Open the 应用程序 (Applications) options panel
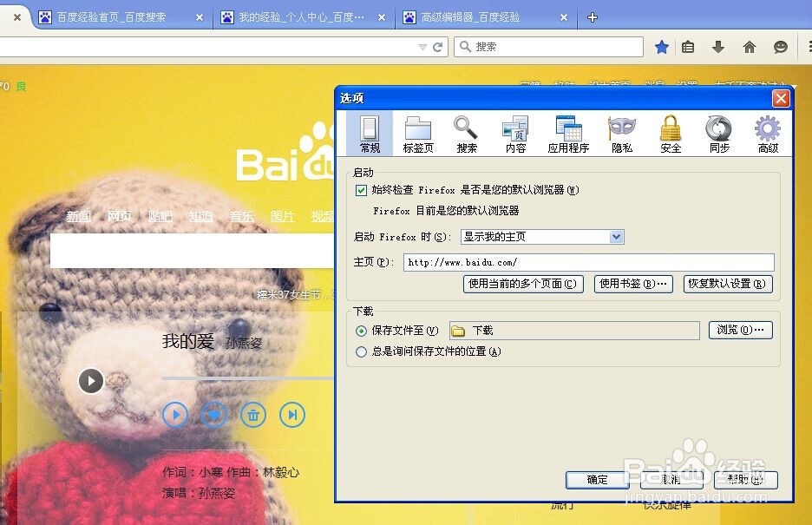812x525 pixels. [x=568, y=135]
